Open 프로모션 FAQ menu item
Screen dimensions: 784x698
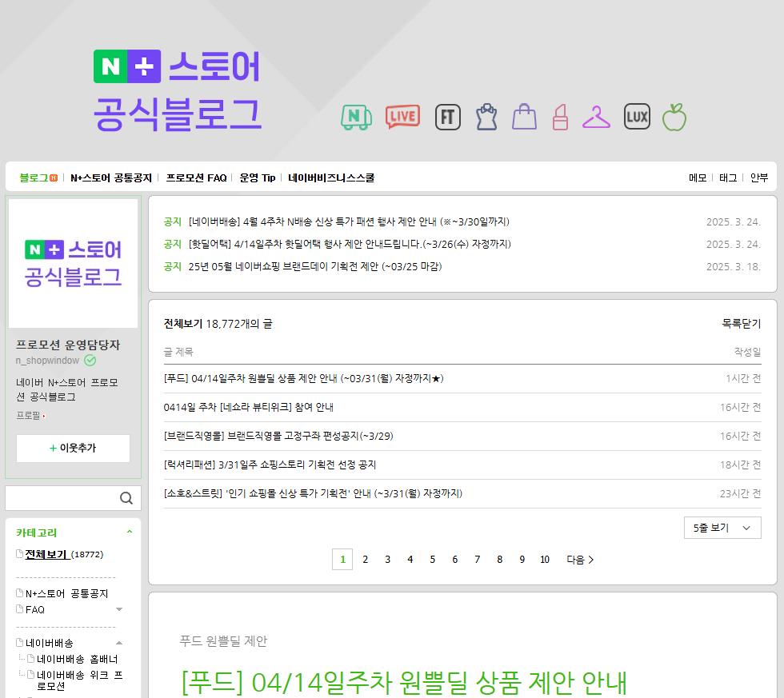tap(197, 177)
